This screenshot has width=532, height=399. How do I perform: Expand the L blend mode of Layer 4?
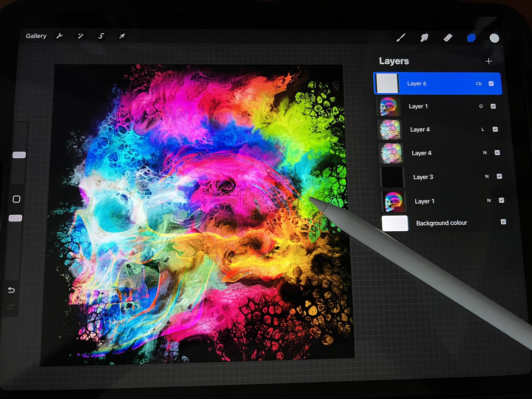click(x=483, y=129)
